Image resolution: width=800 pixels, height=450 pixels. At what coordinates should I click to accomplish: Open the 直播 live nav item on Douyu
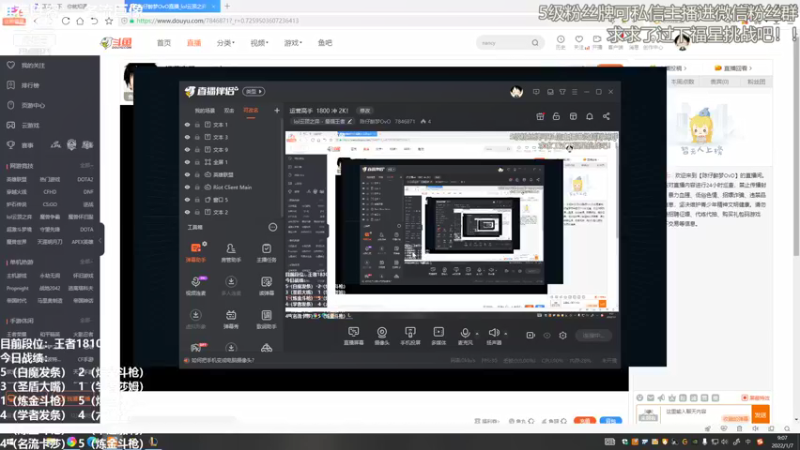click(x=194, y=43)
